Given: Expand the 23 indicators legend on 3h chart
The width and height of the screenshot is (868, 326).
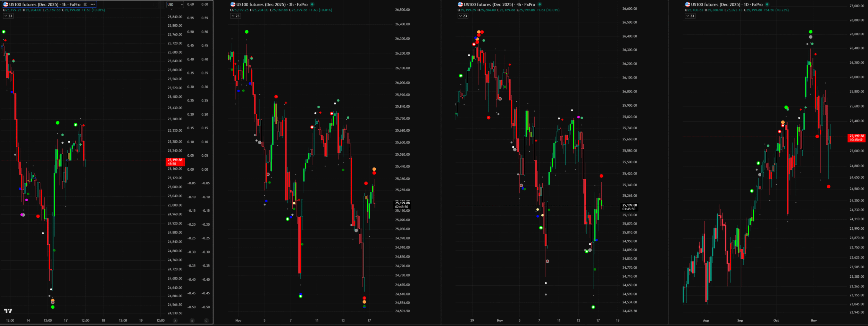Looking at the screenshot, I should [x=235, y=16].
